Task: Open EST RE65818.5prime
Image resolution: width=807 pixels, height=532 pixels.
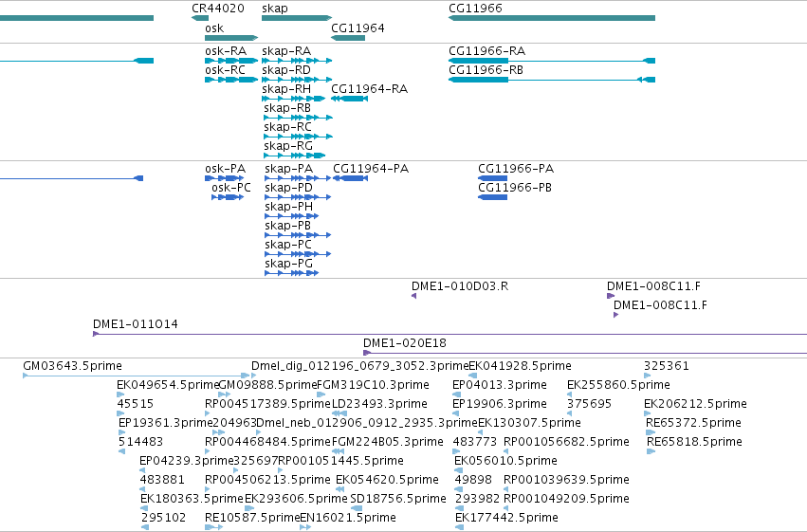Action: click(694, 443)
